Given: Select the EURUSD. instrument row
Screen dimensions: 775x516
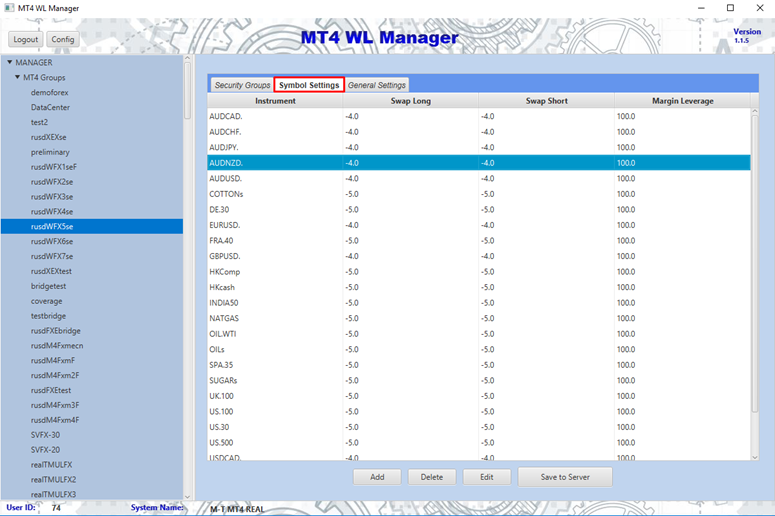Looking at the screenshot, I should pos(479,225).
